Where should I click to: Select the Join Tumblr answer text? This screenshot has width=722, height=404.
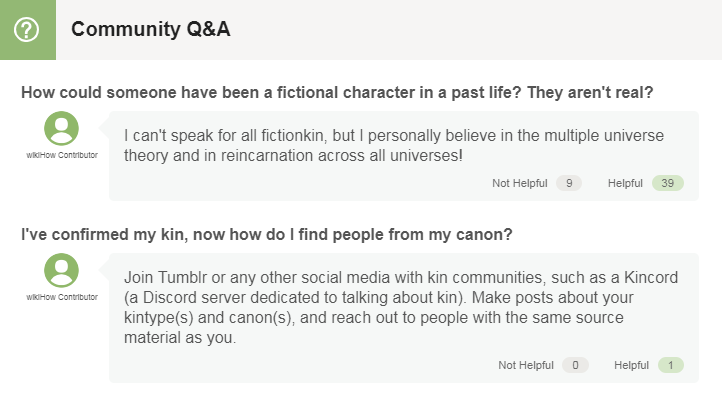401,307
